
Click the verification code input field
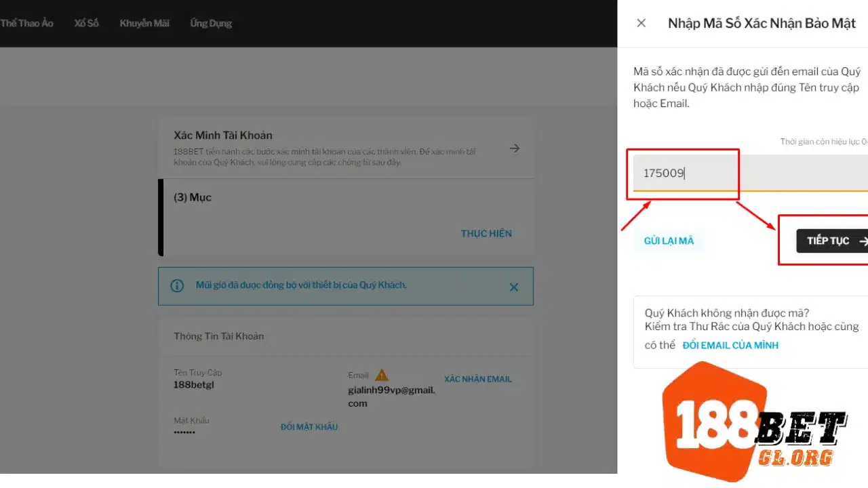[x=750, y=174]
